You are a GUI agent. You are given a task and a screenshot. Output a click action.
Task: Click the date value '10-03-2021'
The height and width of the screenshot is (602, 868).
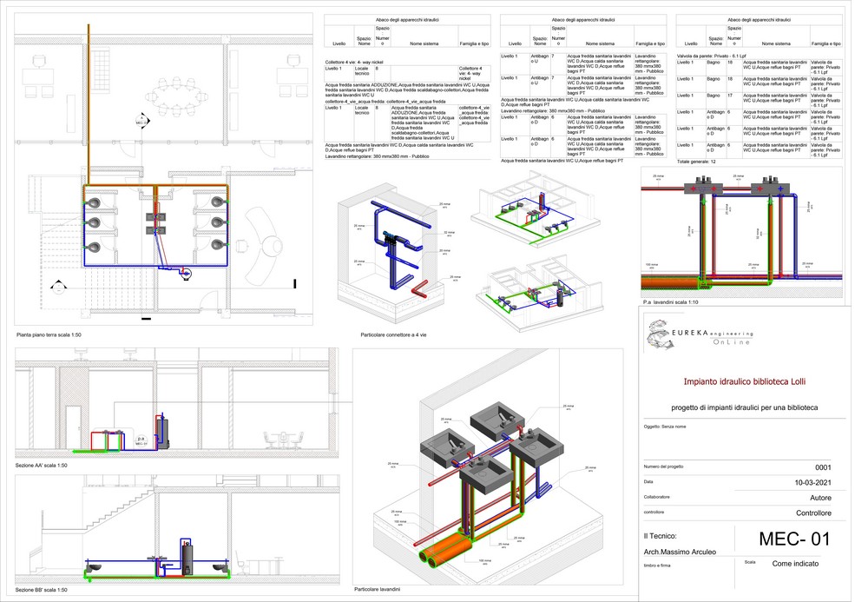(x=812, y=482)
